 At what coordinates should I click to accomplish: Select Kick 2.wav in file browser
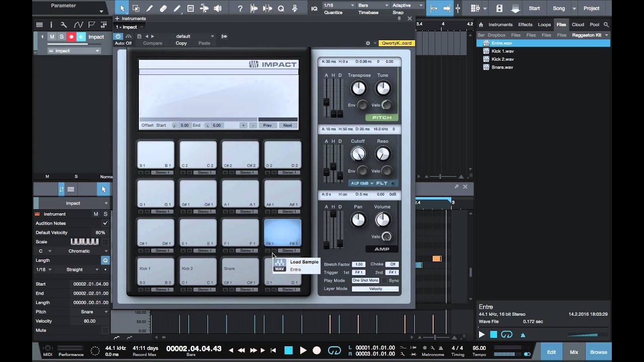pyautogui.click(x=503, y=59)
